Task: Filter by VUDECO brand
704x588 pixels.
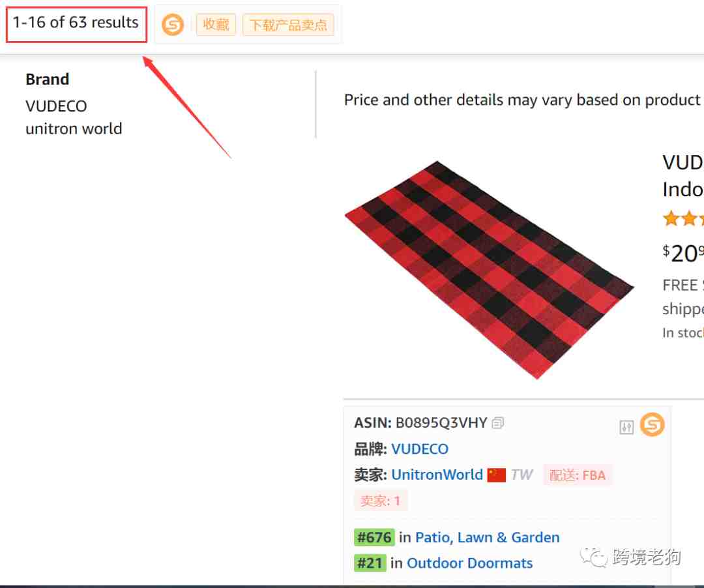Action: [x=56, y=106]
